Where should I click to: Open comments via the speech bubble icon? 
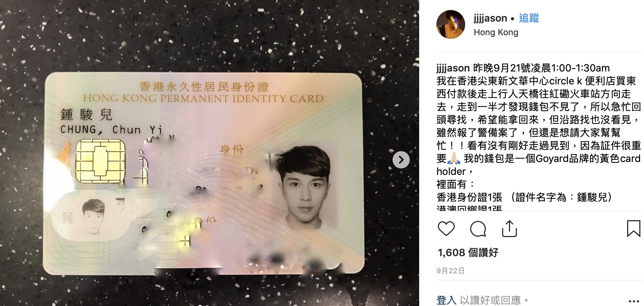pos(478,228)
